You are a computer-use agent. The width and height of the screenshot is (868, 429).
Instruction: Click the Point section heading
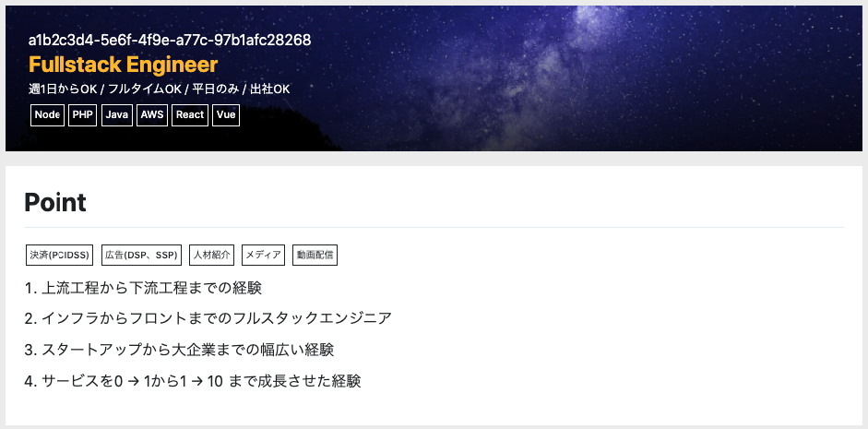[55, 202]
